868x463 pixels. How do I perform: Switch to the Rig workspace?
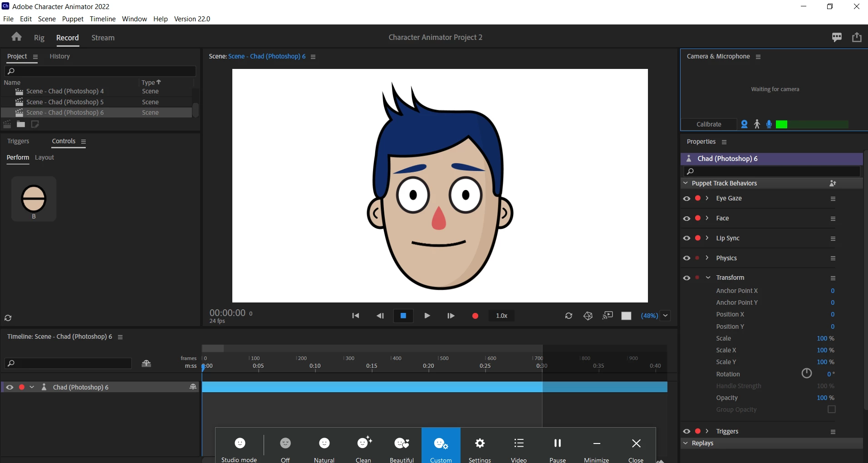coord(39,38)
